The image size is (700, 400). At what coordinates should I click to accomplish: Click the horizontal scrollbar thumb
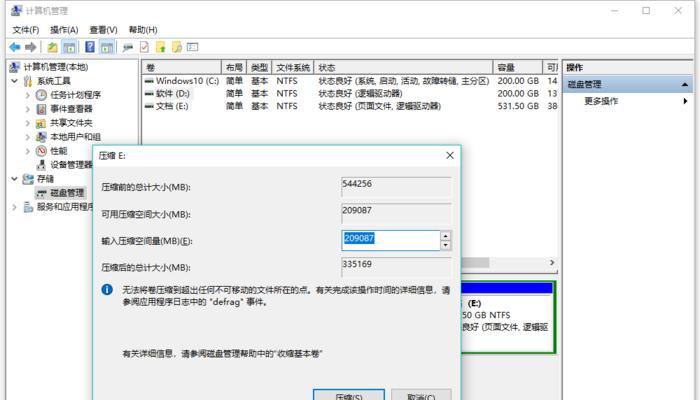(x=475, y=262)
